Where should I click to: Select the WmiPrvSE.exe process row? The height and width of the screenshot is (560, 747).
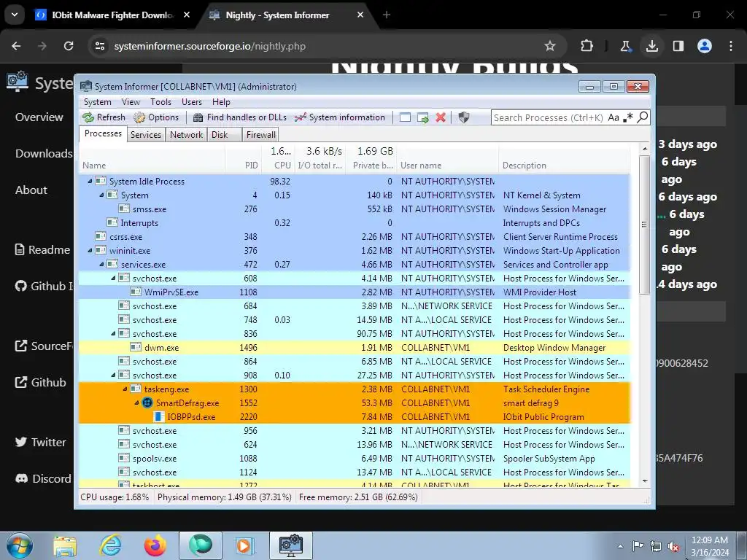(x=355, y=292)
